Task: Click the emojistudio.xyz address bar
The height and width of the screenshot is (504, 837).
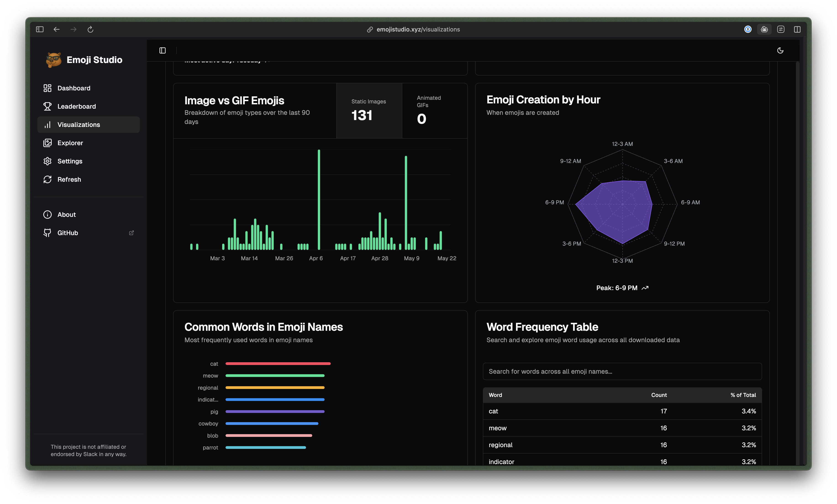Action: 418,29
